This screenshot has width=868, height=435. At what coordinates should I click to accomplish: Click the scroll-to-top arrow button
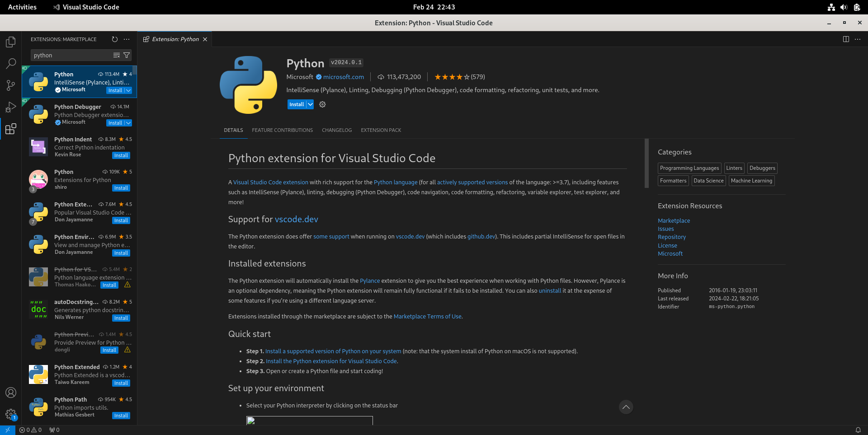(626, 407)
